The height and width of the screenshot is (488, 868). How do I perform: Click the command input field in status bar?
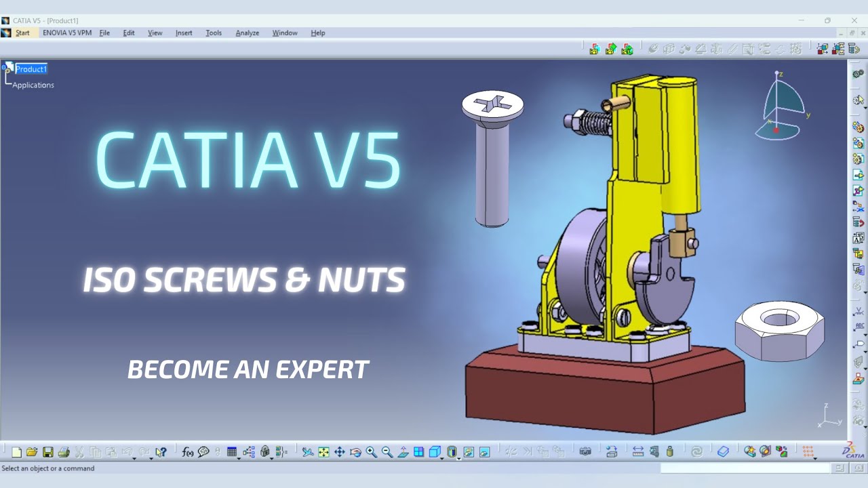[745, 468]
